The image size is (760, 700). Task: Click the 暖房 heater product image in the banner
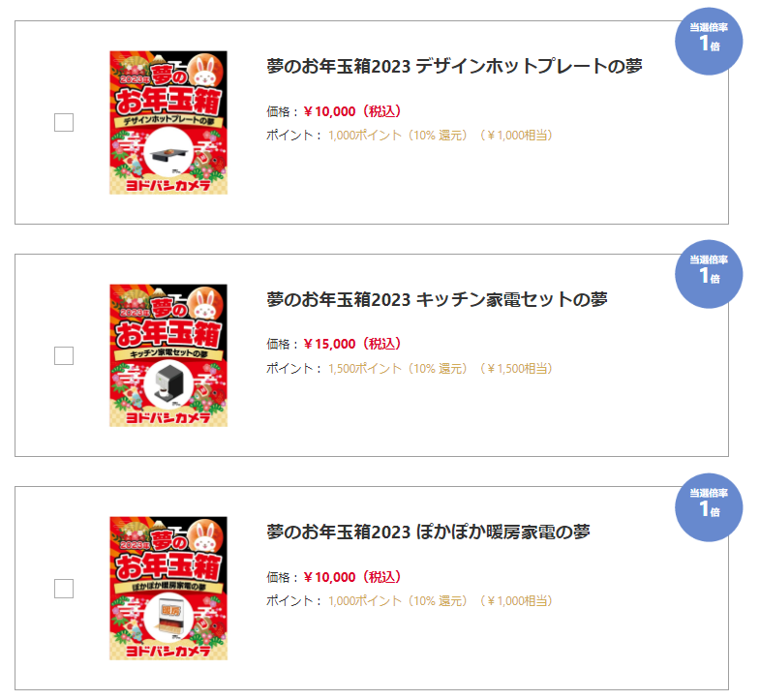[x=168, y=618]
